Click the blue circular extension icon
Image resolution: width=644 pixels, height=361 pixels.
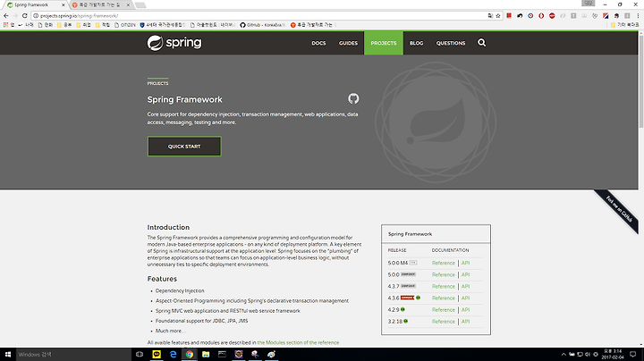tap(530, 15)
